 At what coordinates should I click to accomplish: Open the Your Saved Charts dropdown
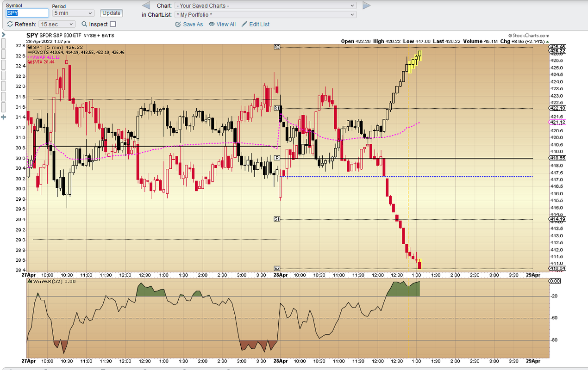coord(265,6)
